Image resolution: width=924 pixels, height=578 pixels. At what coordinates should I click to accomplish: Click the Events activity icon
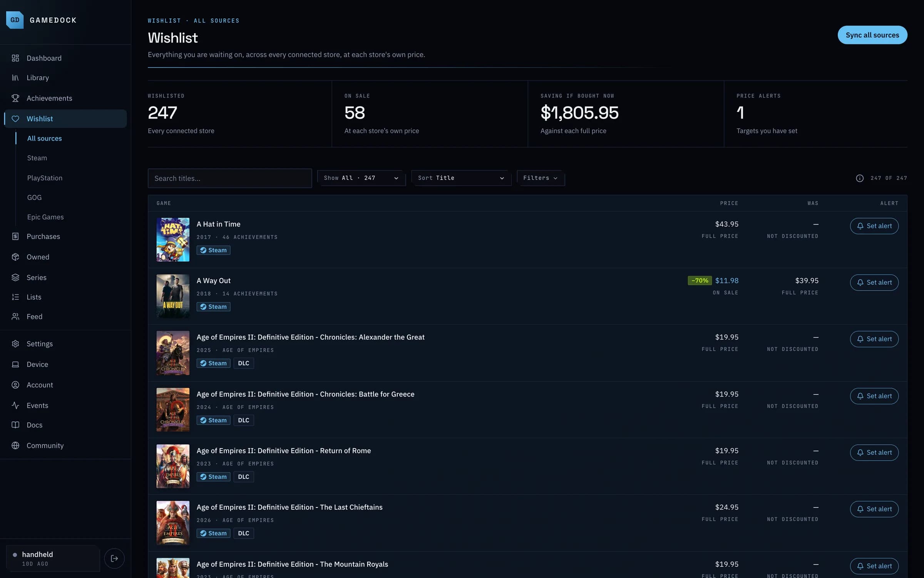click(x=15, y=405)
